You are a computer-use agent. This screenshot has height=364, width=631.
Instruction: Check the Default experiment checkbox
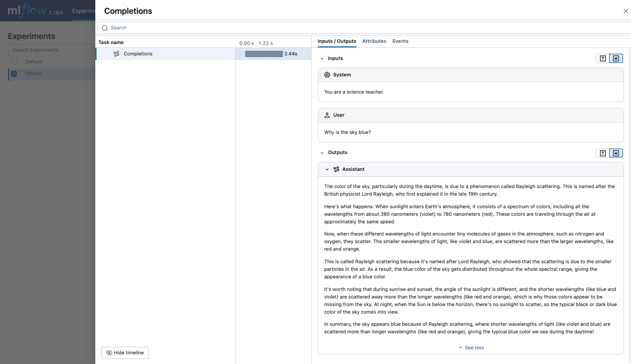click(14, 61)
